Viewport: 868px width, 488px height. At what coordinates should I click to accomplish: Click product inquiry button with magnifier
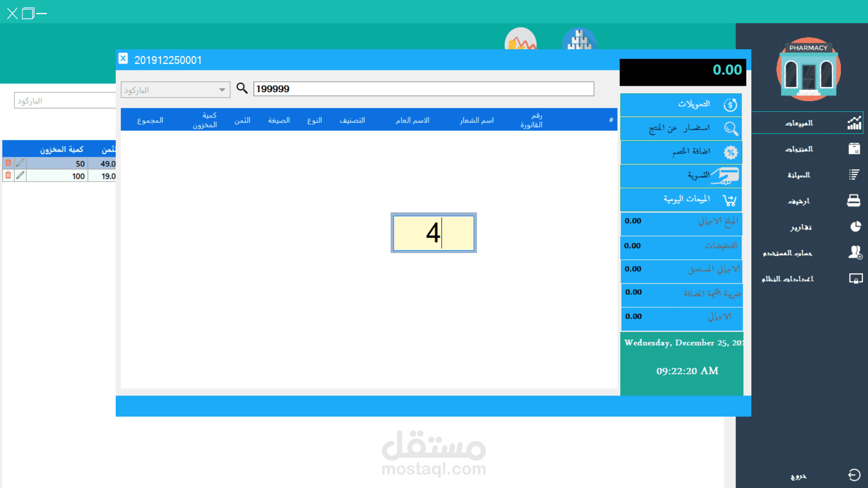click(x=681, y=129)
